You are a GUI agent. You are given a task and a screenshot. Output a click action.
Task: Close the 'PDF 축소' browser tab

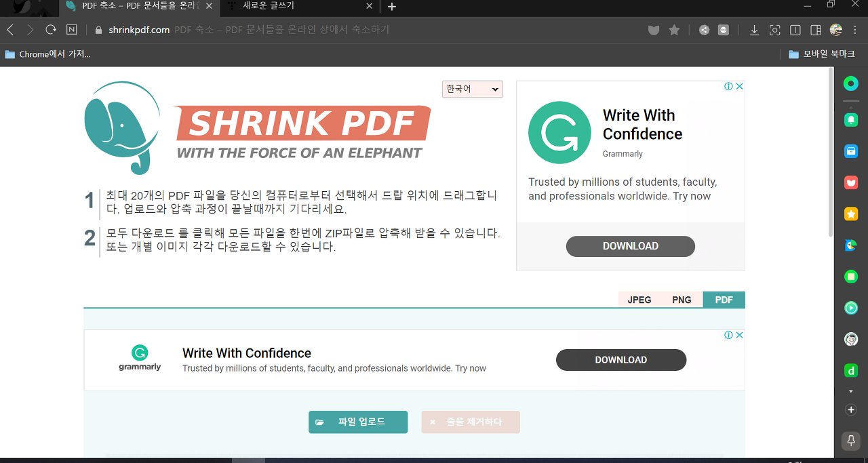210,6
